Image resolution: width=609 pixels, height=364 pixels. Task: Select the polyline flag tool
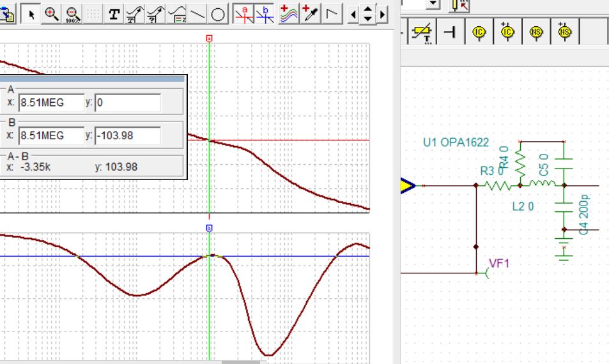pos(332,14)
